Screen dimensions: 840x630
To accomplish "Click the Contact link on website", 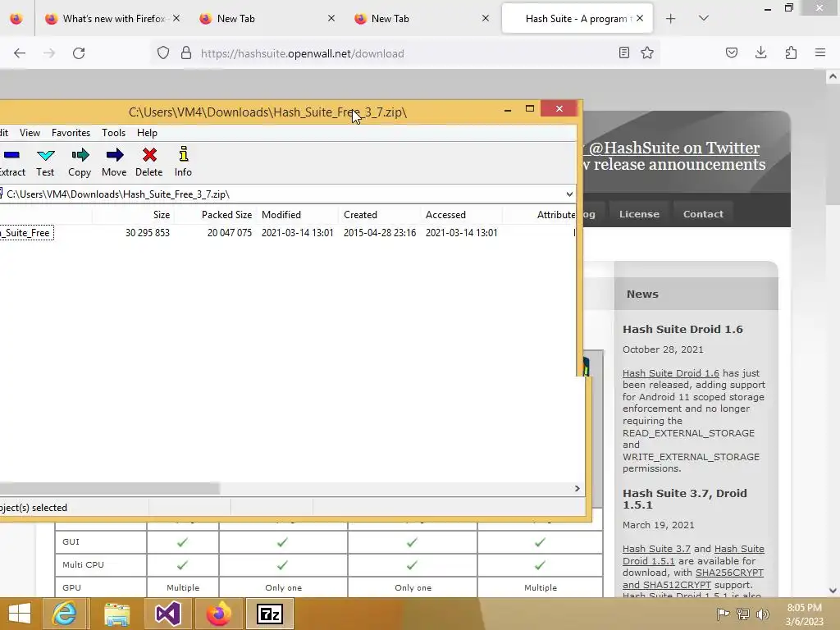I will click(x=703, y=214).
